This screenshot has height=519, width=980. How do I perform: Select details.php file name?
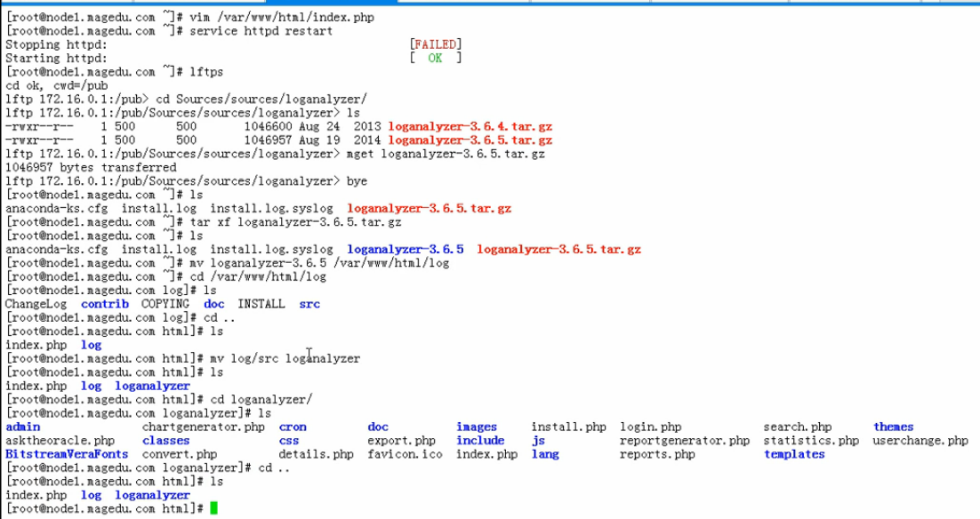click(x=317, y=455)
